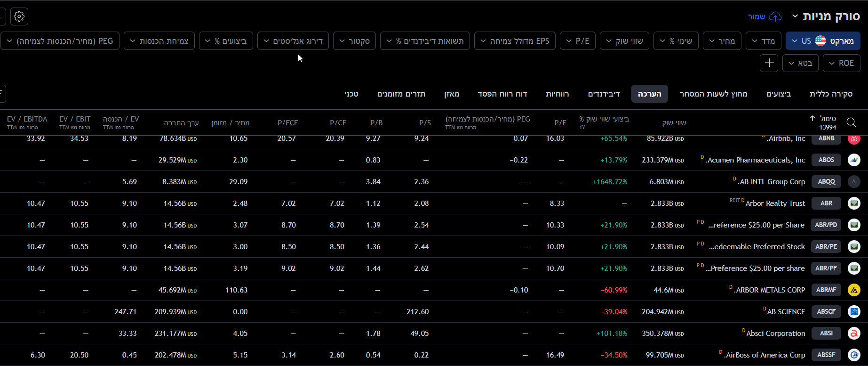The image size is (868, 366).
Task: Sort by ערך החברה column header
Action: coord(181,123)
